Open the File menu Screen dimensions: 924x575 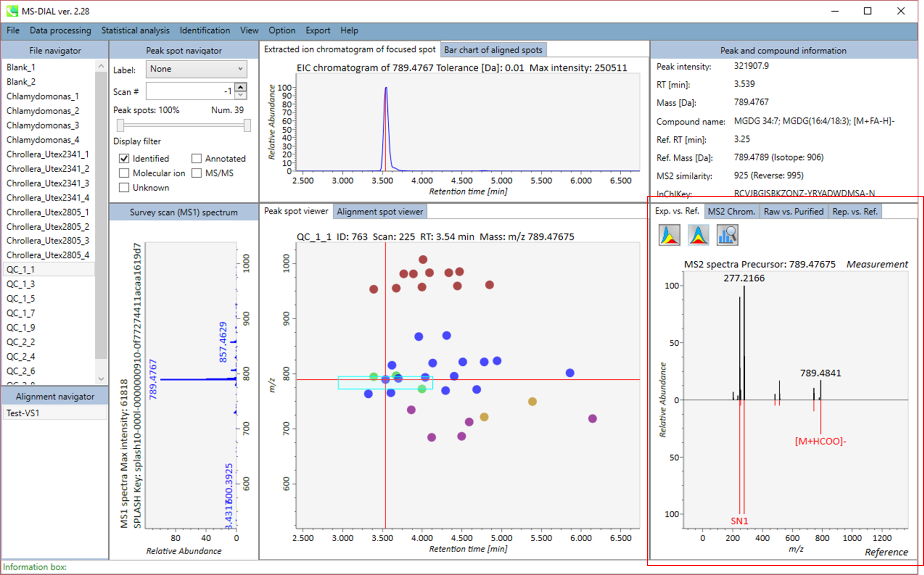tap(13, 31)
